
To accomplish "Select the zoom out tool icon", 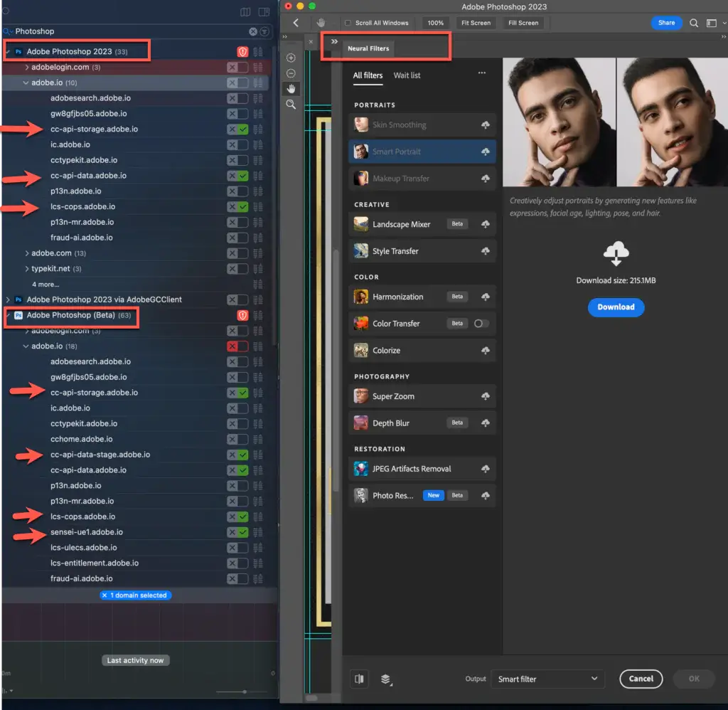I will 291,73.
